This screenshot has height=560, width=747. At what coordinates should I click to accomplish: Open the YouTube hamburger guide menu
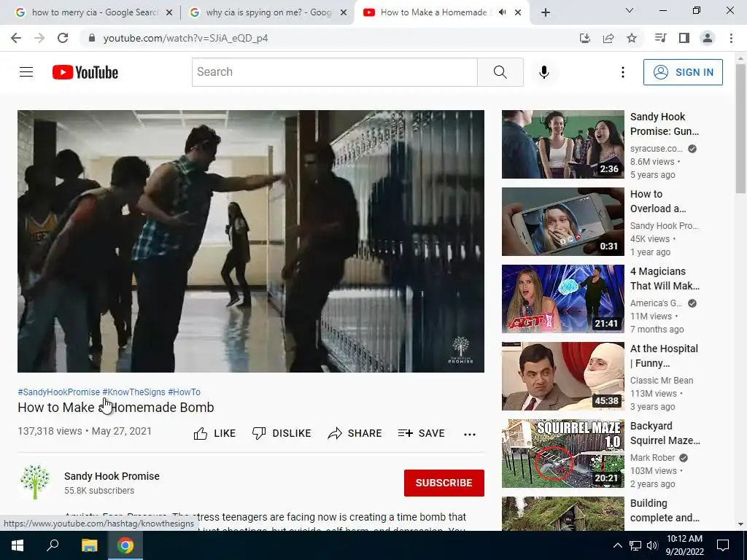26,72
